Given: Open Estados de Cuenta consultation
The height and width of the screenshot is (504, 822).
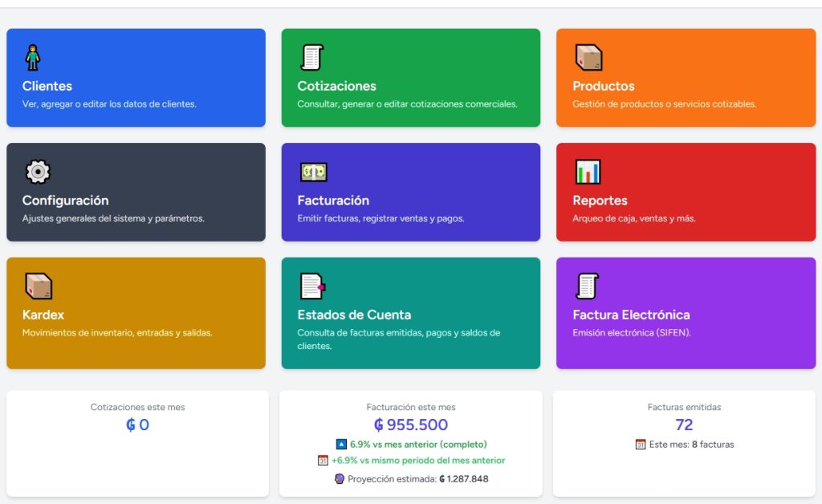Looking at the screenshot, I should click(x=411, y=311).
